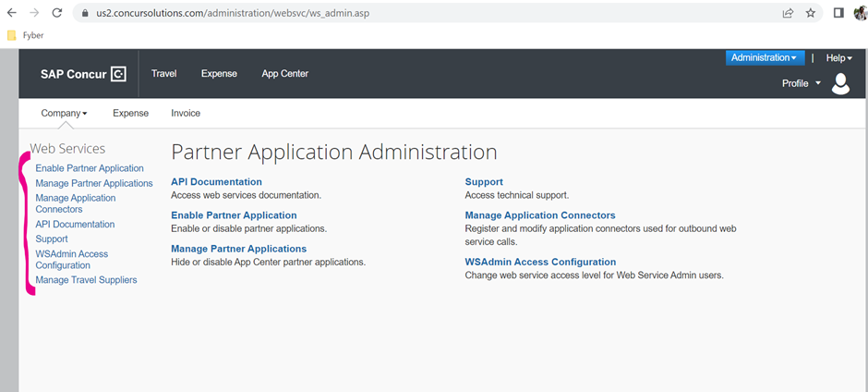Viewport: 868px width, 392px height.
Task: Open the browser profile avatar
Action: (862, 13)
